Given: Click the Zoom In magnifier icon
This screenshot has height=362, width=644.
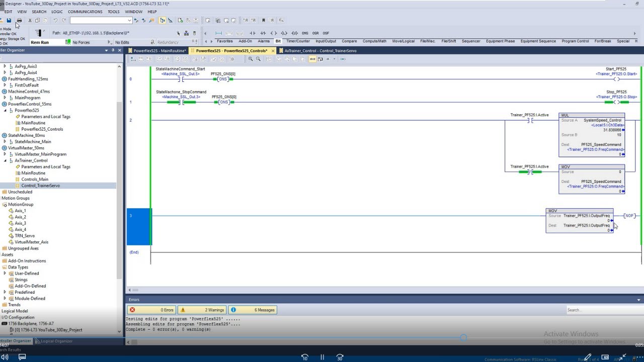Looking at the screenshot, I should pos(251,59).
